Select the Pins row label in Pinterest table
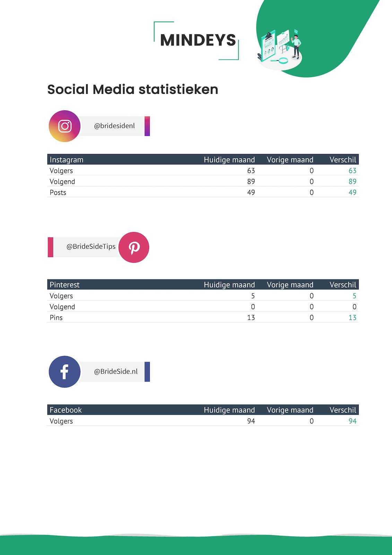392x555 pixels. click(56, 318)
